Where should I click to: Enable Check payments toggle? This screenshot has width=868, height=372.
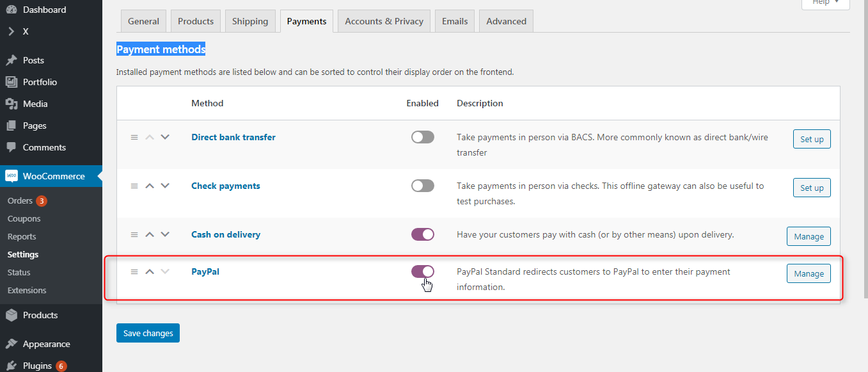click(x=423, y=186)
